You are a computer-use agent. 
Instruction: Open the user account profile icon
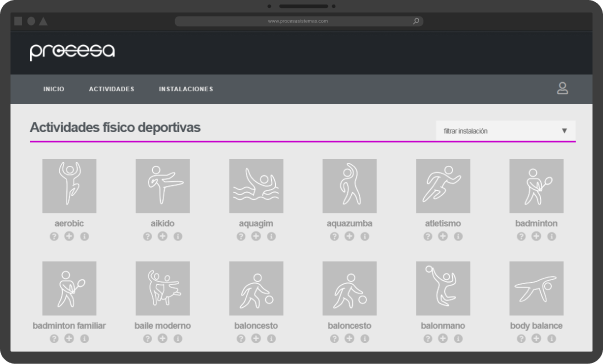(x=562, y=88)
